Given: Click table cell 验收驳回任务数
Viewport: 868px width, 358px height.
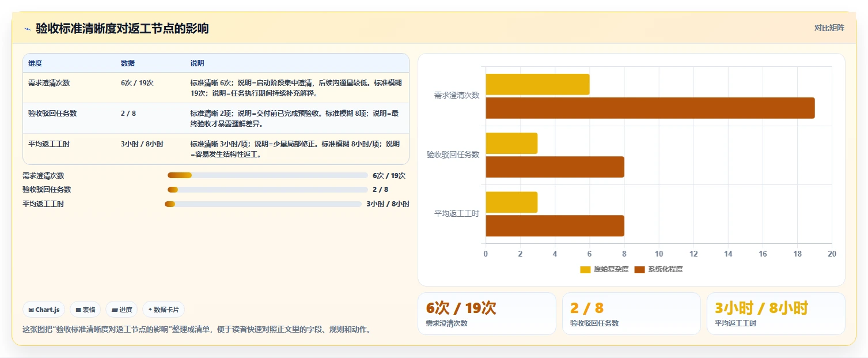Looking at the screenshot, I should point(52,113).
